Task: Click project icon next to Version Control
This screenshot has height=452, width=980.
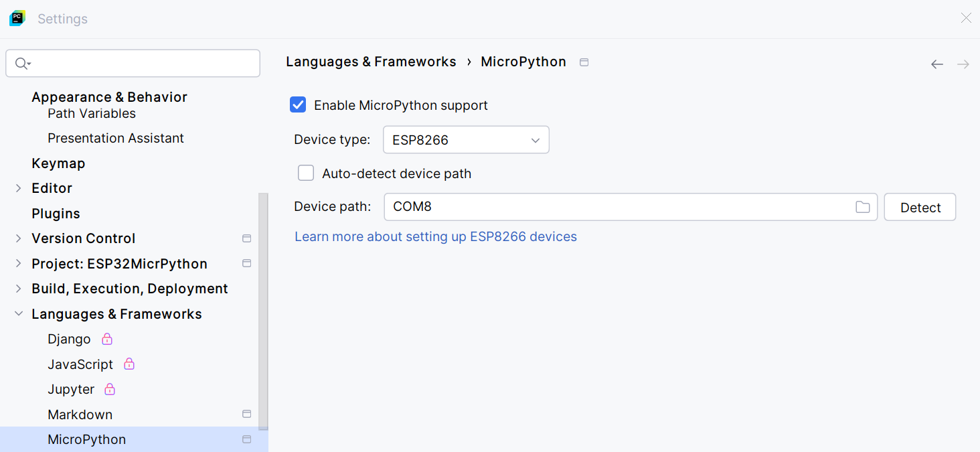Action: (247, 238)
